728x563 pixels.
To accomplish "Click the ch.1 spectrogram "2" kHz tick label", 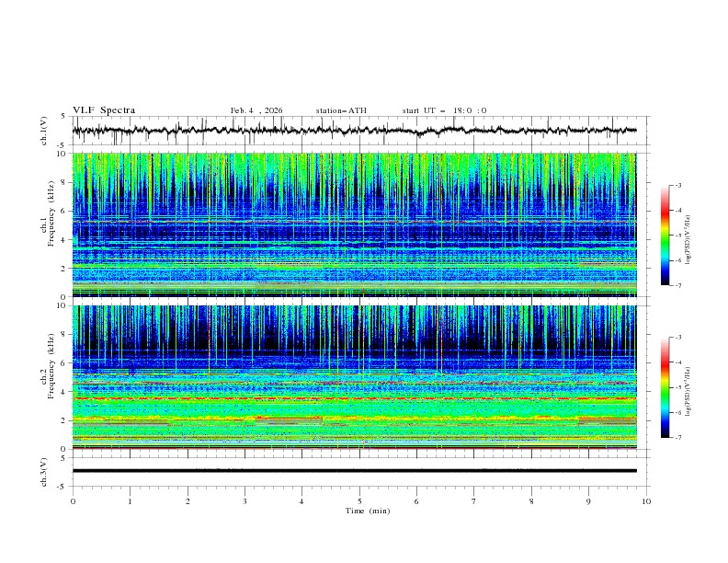I will click(65, 268).
